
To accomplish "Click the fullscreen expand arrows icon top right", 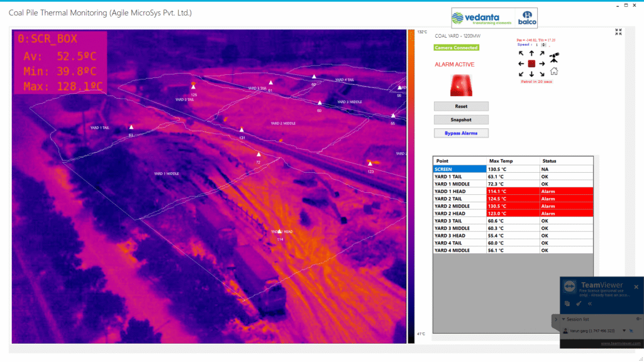I will click(618, 30).
